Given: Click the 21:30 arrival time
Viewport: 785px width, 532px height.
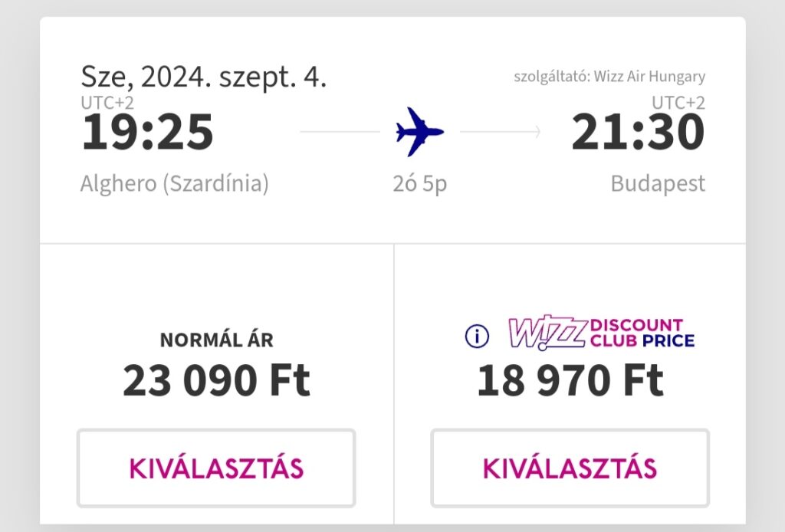Looking at the screenshot, I should tap(638, 132).
